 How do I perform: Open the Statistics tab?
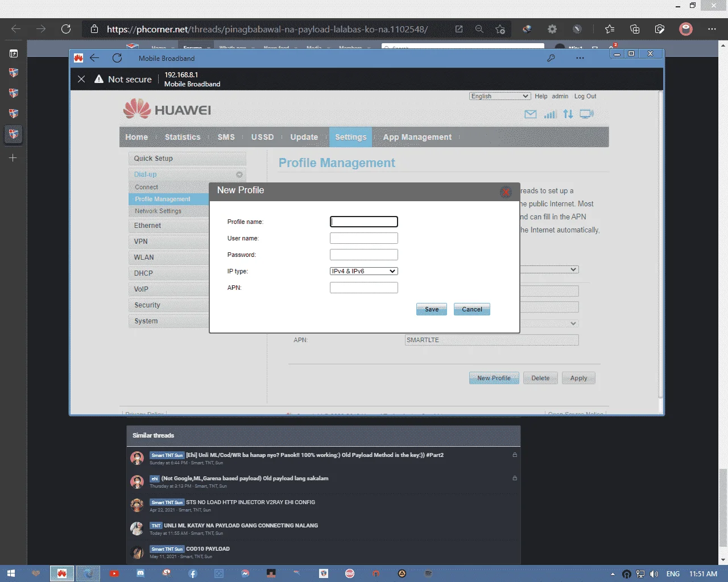(183, 137)
